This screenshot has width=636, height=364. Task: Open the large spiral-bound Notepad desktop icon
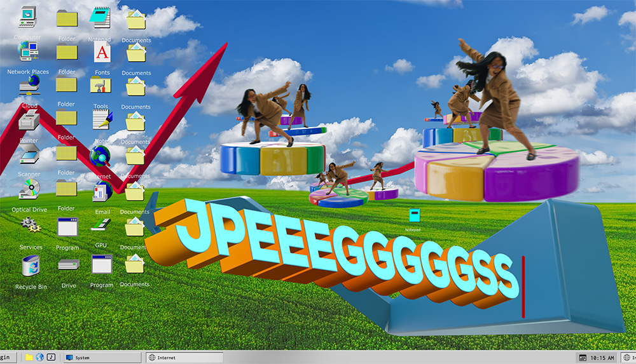tap(100, 17)
